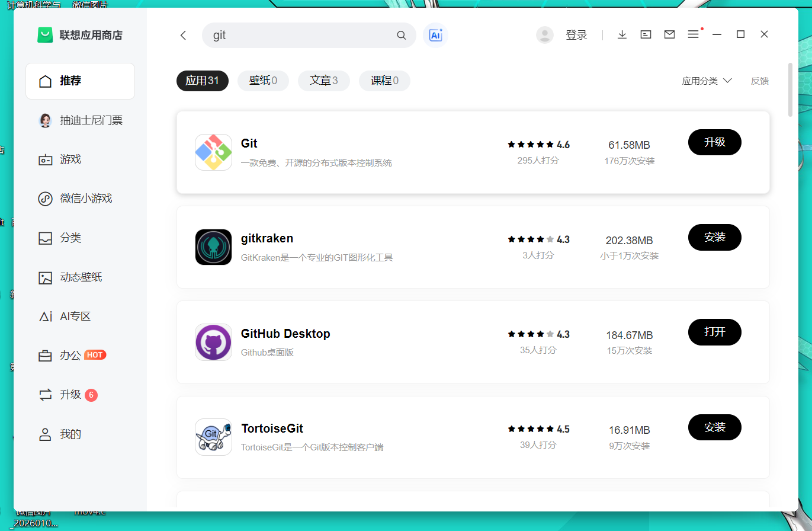Switch to the 课程 0 tab

tap(384, 81)
